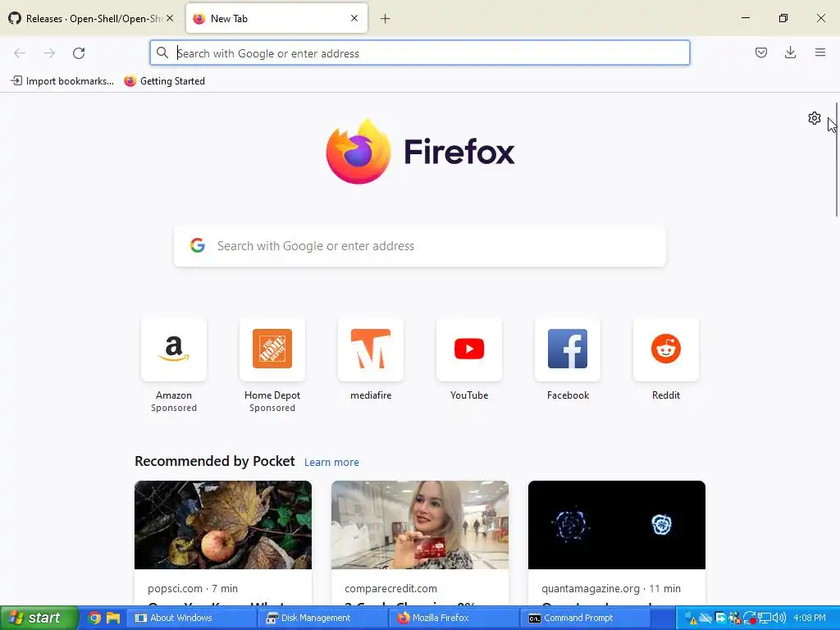Open the Downloads panel
Screen dimensions: 840x630
pyautogui.click(x=790, y=52)
